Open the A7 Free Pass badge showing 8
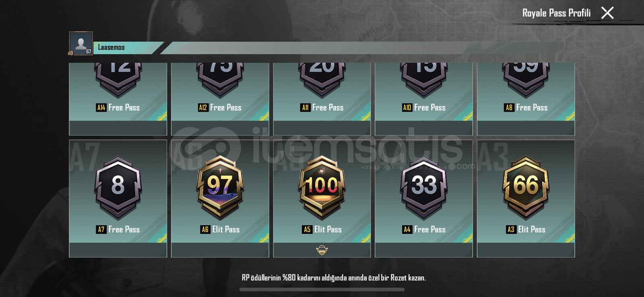 click(118, 187)
